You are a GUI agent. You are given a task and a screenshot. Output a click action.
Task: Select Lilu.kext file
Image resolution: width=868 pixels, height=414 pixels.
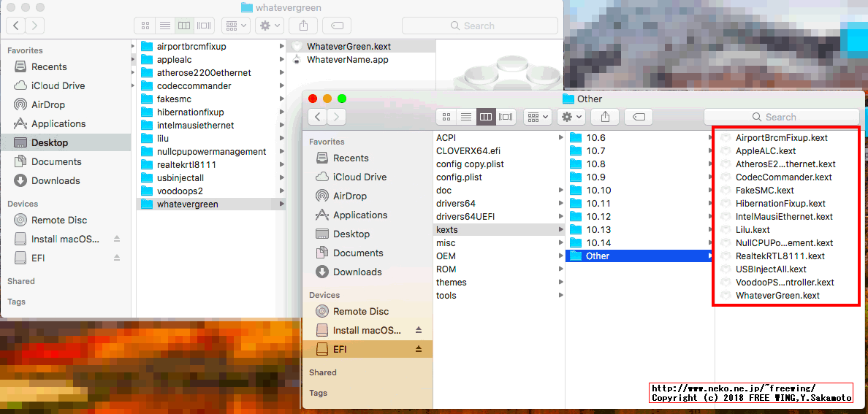pos(753,230)
